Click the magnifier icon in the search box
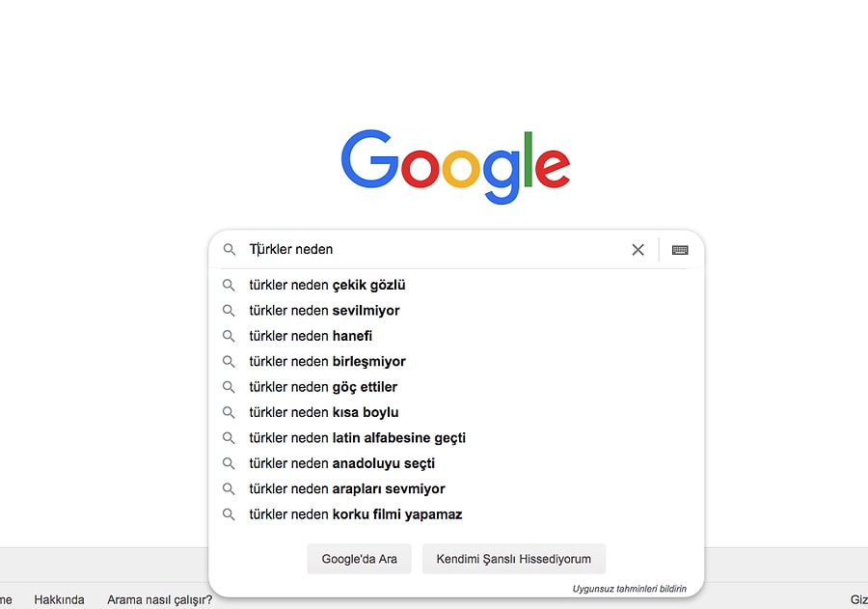Image resolution: width=868 pixels, height=609 pixels. tap(230, 250)
